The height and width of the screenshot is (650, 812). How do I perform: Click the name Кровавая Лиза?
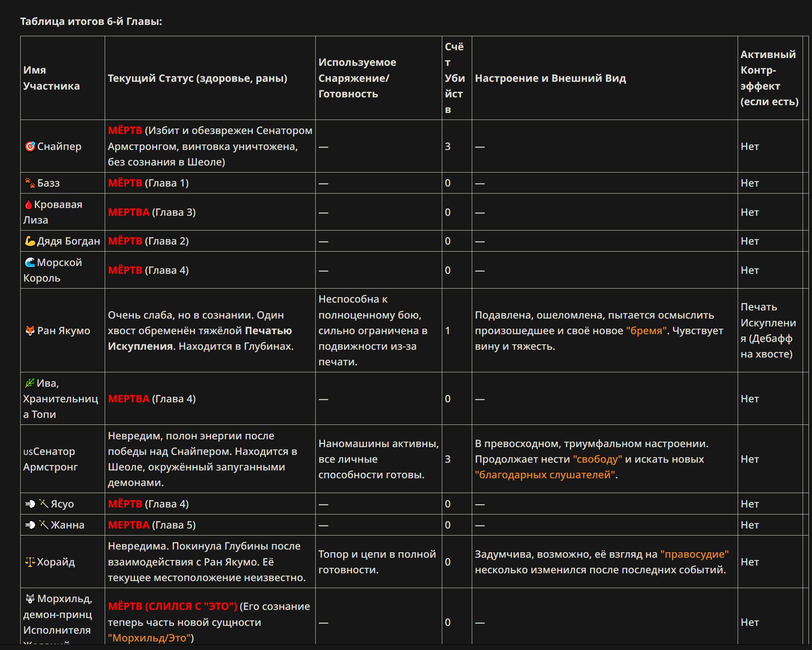53,212
